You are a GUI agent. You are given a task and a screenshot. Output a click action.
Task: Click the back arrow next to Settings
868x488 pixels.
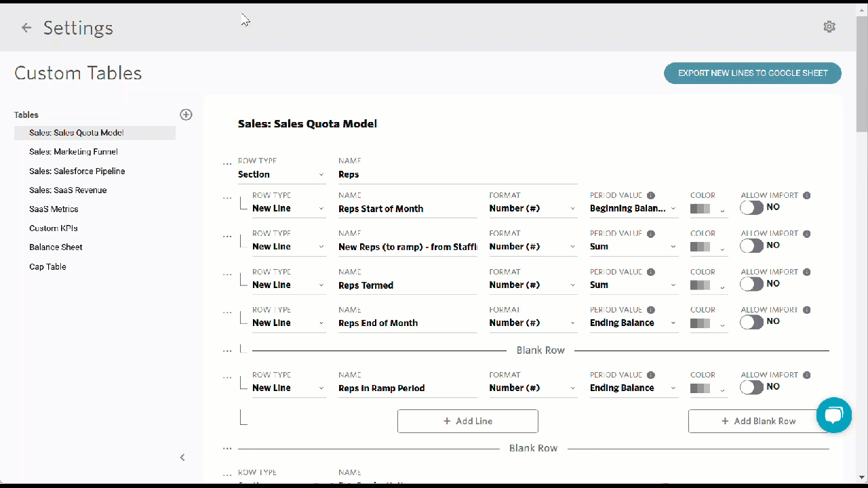click(26, 28)
